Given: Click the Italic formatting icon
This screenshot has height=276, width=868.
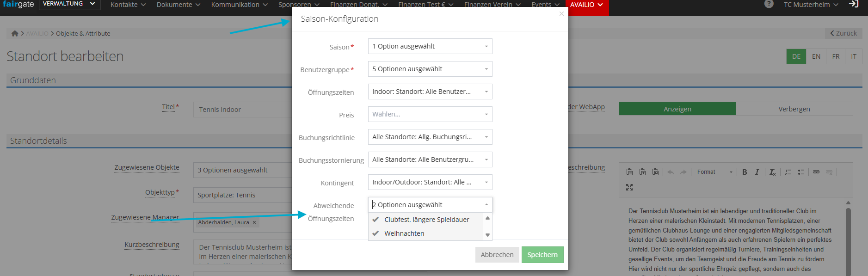Looking at the screenshot, I should point(757,172).
